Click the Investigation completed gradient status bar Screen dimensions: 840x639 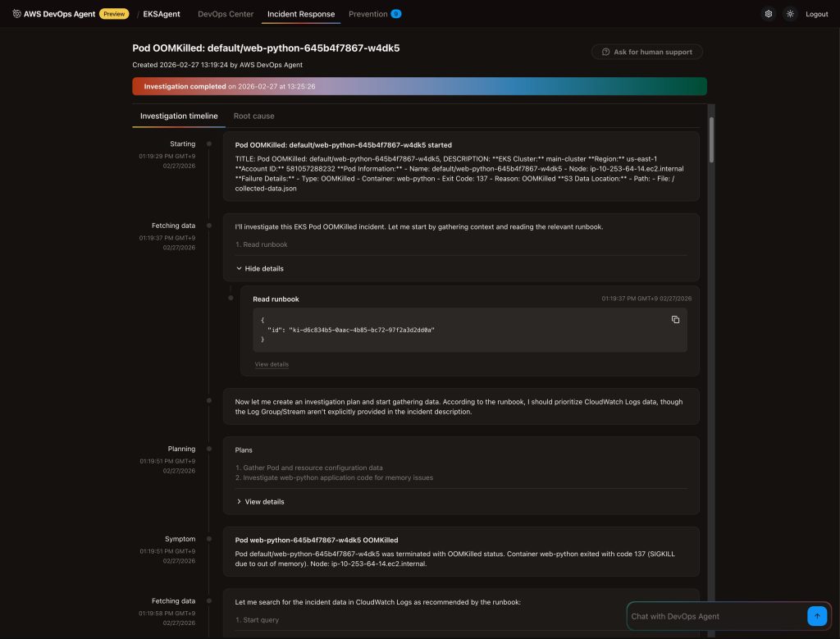click(419, 86)
